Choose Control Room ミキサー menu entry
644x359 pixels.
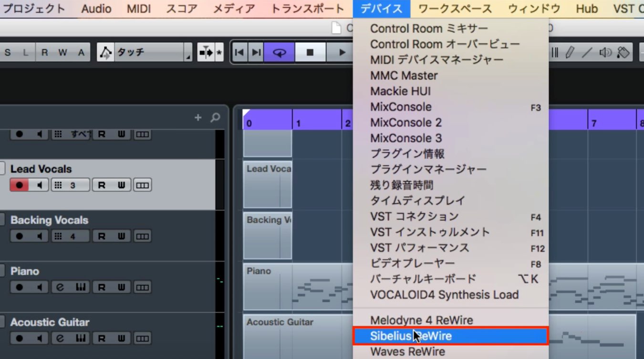[451, 29]
